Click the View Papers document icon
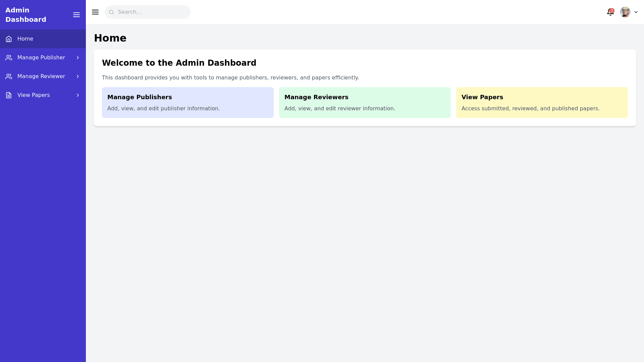 (9, 95)
